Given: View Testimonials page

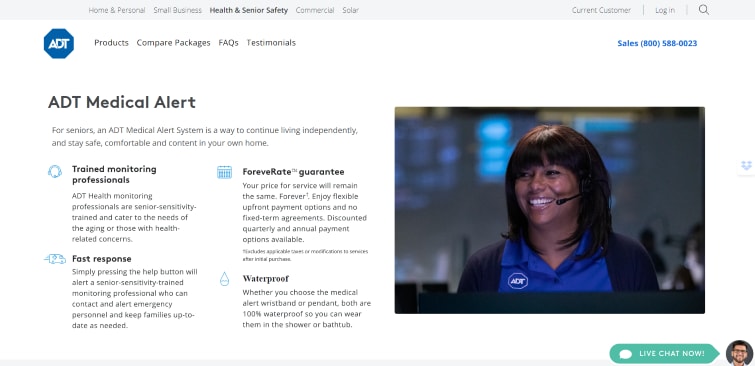Looking at the screenshot, I should [271, 43].
